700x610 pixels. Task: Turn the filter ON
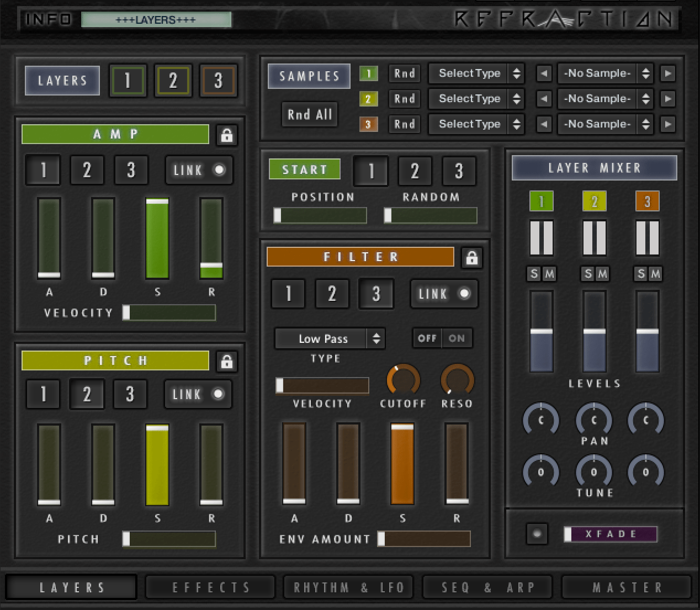click(x=457, y=338)
